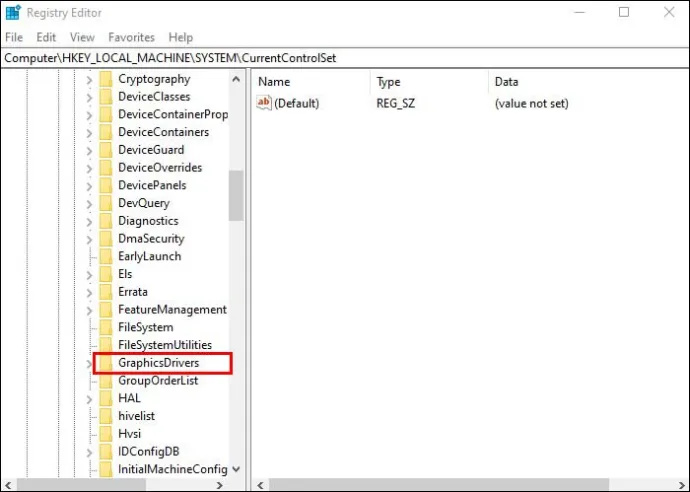Click the HAL folder icon
Viewport: 690px width, 492px height.
(x=106, y=399)
